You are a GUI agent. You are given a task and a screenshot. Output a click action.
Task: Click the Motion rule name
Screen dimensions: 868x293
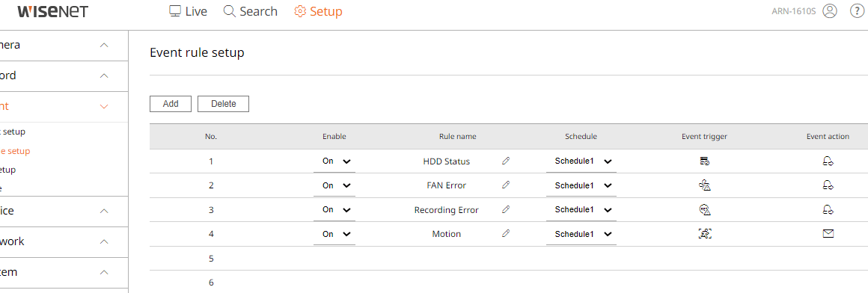446,234
